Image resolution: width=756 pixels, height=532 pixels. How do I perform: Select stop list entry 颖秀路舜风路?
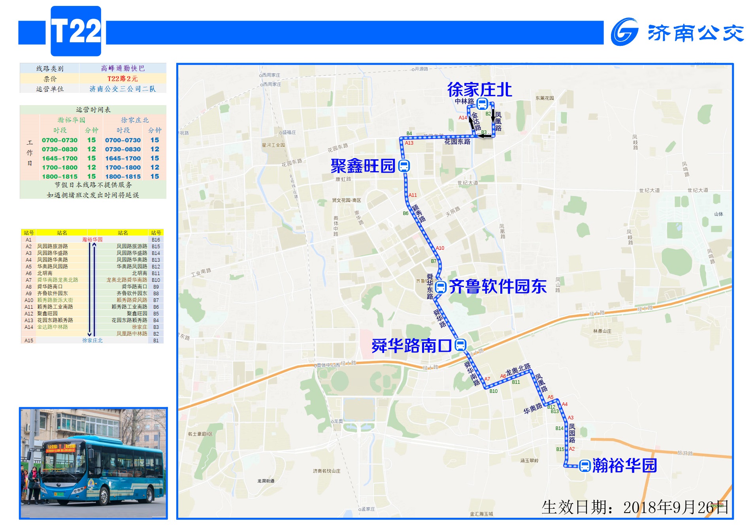click(132, 300)
